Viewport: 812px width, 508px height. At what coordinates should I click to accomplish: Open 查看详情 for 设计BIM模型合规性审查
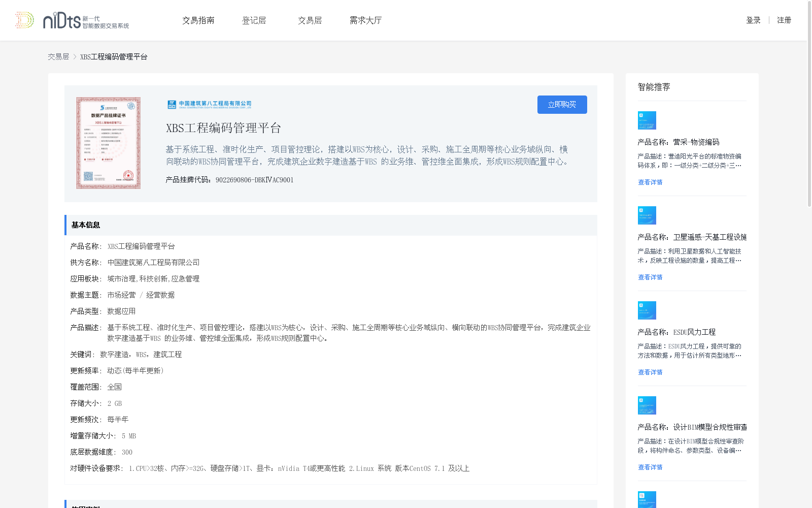pyautogui.click(x=650, y=467)
